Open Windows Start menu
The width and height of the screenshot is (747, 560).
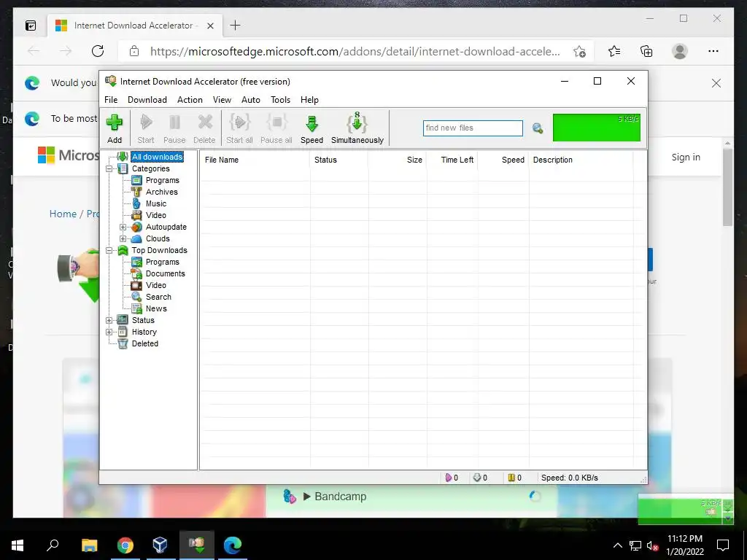(x=18, y=545)
